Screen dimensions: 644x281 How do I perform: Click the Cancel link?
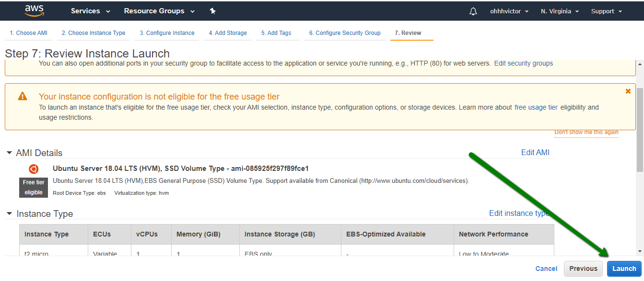[546, 269]
